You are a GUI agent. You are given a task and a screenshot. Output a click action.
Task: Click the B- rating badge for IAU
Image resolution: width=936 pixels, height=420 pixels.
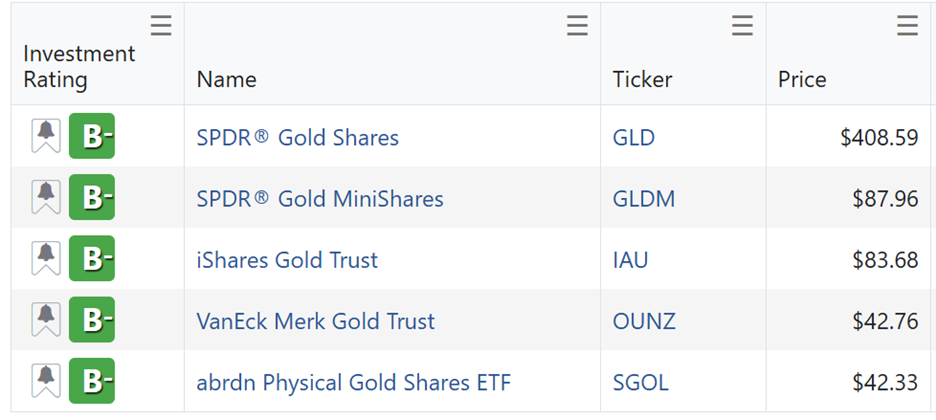tap(92, 260)
